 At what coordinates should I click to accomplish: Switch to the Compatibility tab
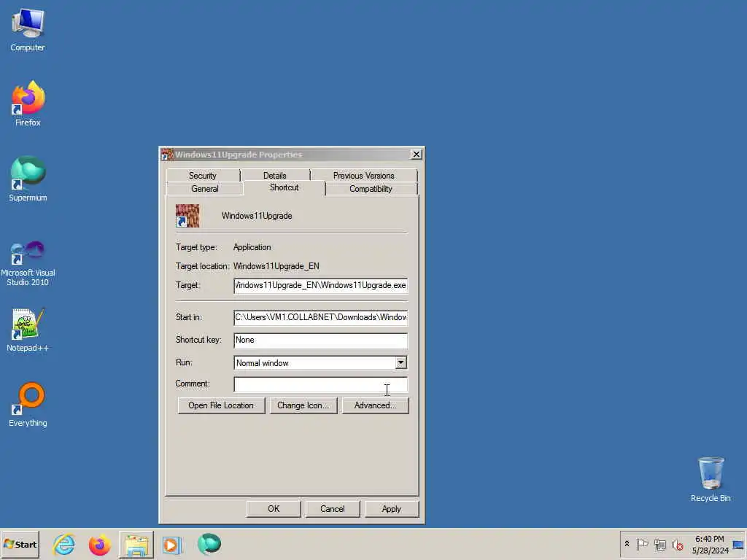click(371, 189)
